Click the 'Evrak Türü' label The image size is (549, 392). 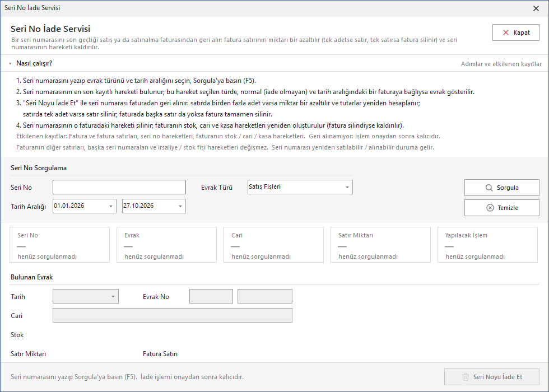217,188
